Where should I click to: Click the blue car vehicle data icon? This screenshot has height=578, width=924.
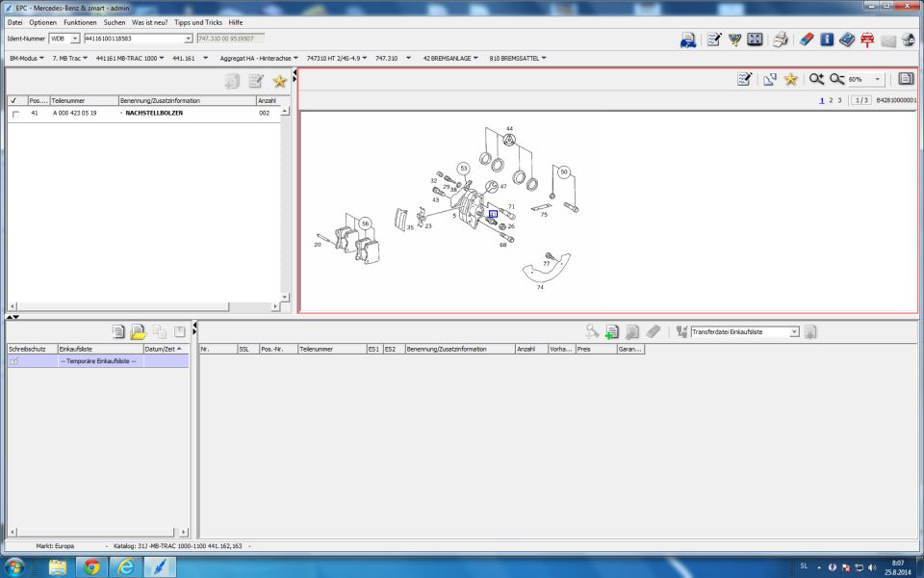coord(687,40)
